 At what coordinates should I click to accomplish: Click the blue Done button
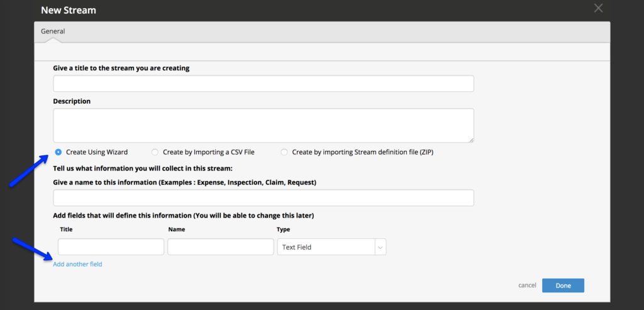563,285
